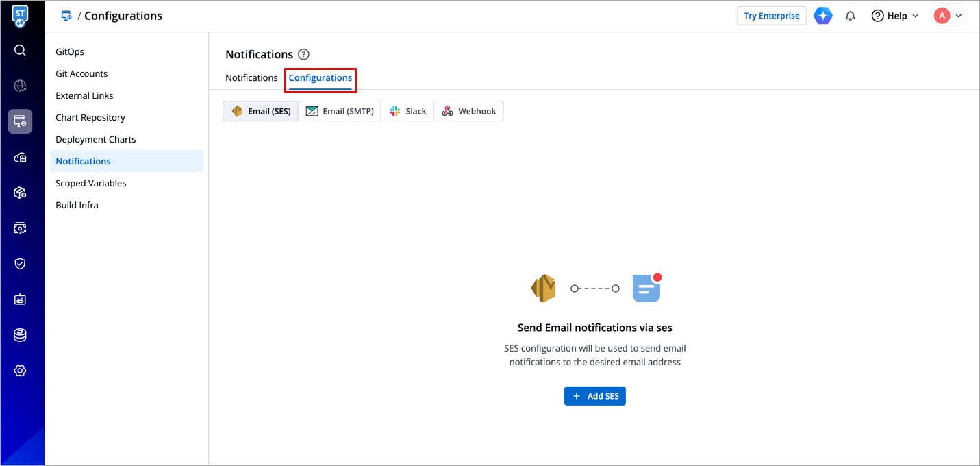Click the Add SES button

pos(594,396)
